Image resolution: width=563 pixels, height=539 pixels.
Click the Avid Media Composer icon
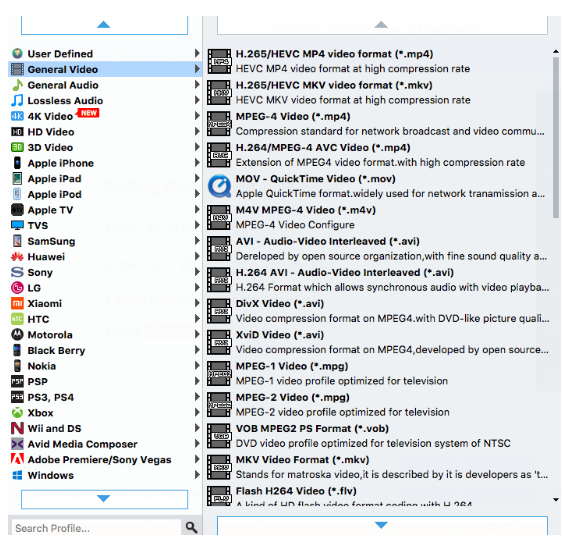[17, 444]
